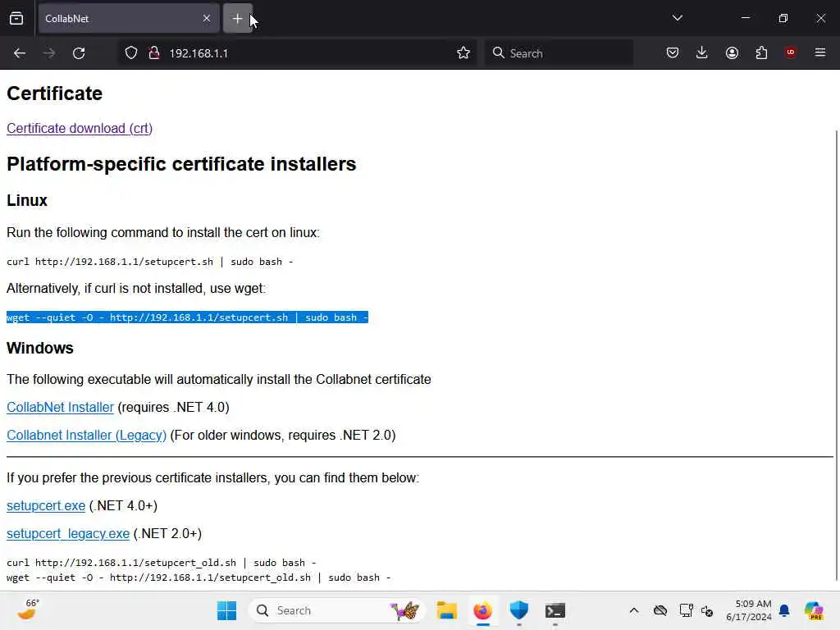Focus the Firefox toolbar Search field
Viewport: 840px width, 630px height.
coord(559,53)
